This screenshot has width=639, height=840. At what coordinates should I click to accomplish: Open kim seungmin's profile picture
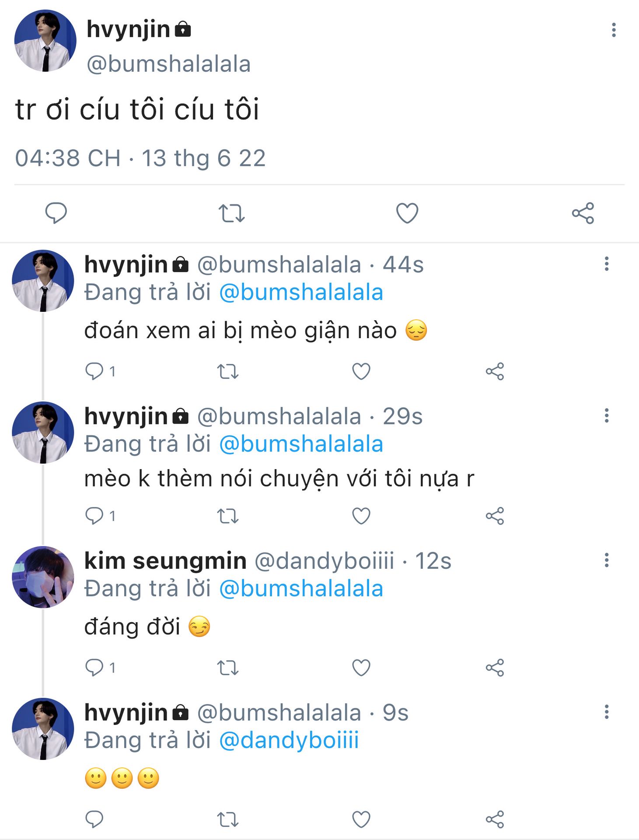click(43, 577)
